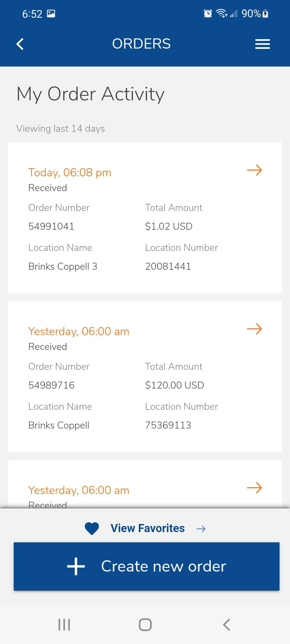Open Android recent apps button
290x644 pixels.
coord(64,625)
